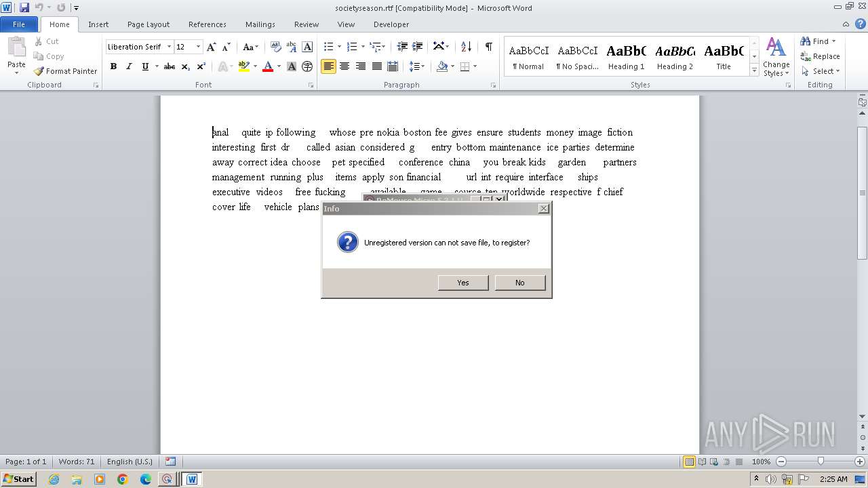868x488 pixels.
Task: Expand the Styles gallery
Action: 754,70
